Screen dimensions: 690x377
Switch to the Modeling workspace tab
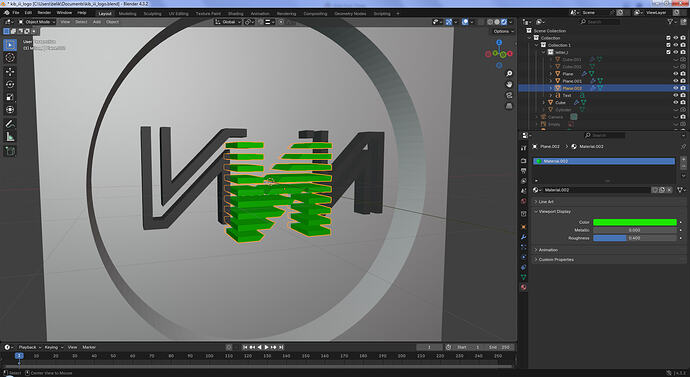tap(128, 14)
